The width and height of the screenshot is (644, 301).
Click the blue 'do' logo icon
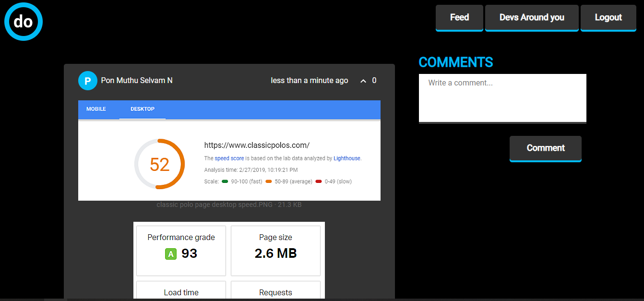coord(24,22)
